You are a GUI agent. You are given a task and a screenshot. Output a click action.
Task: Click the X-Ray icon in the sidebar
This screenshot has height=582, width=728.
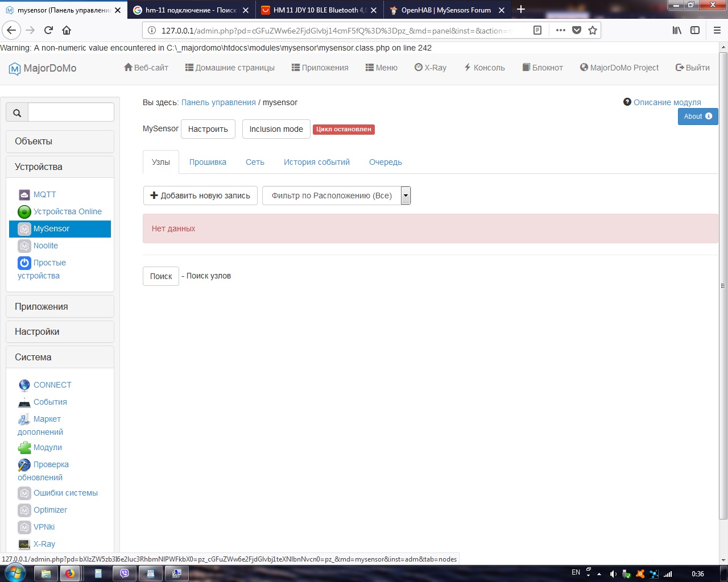[x=24, y=544]
